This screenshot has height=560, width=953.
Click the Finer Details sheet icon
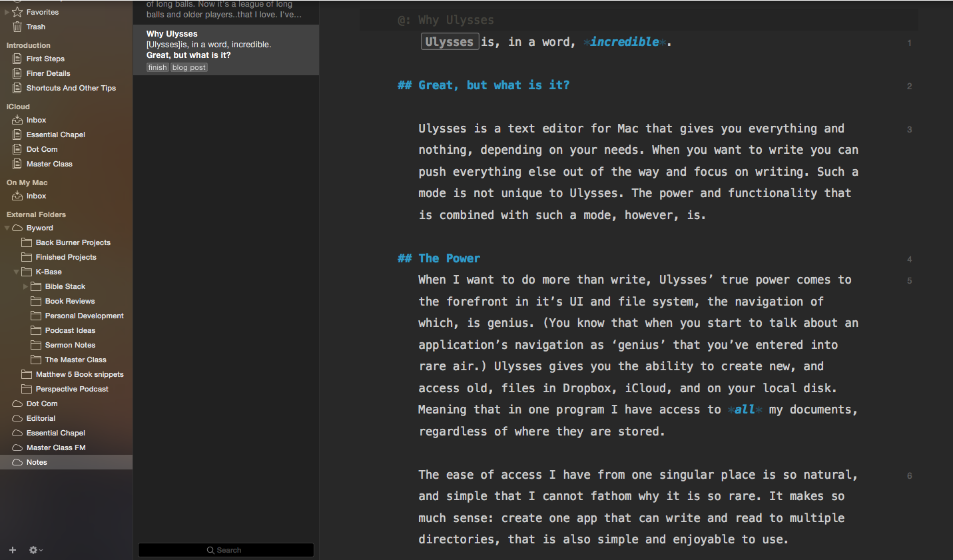(x=17, y=73)
